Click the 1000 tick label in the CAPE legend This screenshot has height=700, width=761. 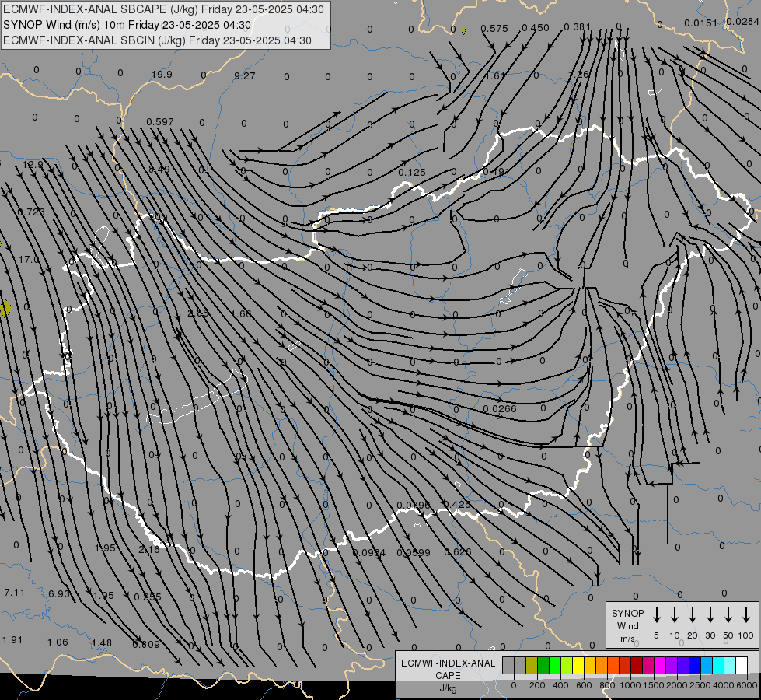click(630, 685)
